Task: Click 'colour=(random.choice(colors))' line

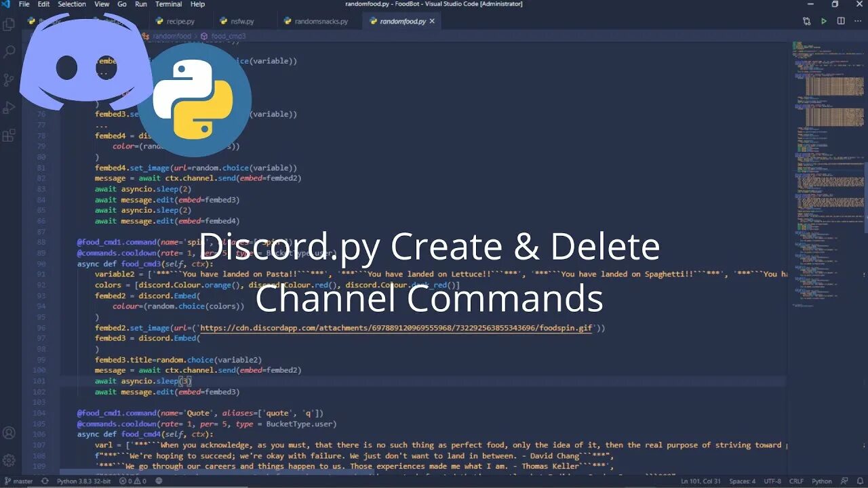Action: click(x=178, y=306)
